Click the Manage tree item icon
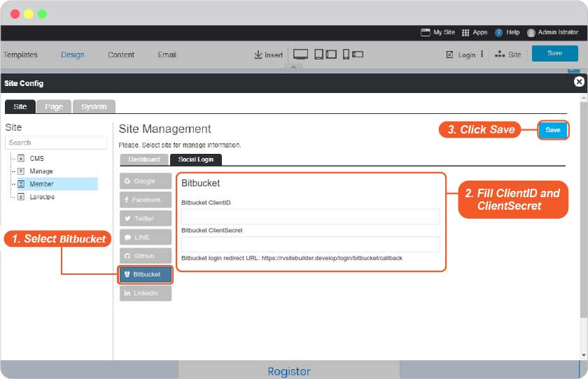588x379 pixels. click(21, 171)
